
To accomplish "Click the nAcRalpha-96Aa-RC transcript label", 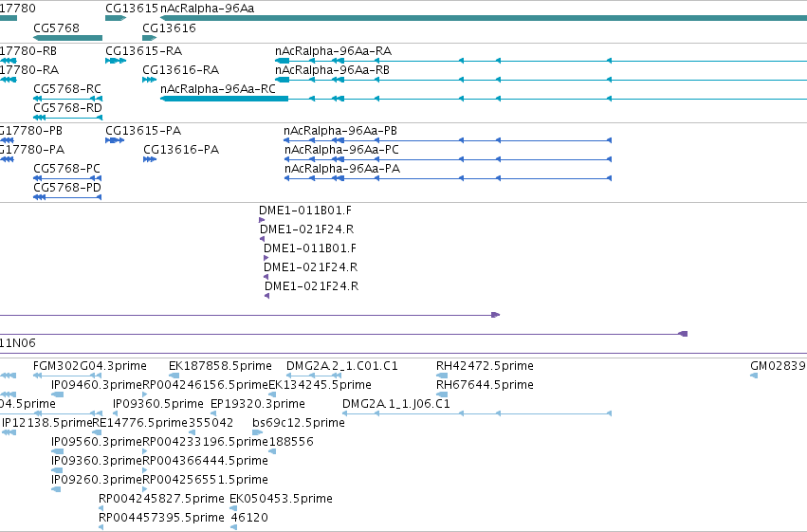I will coord(218,89).
